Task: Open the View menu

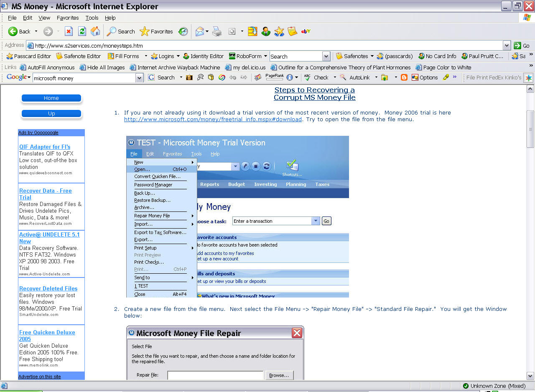Action: click(x=44, y=18)
